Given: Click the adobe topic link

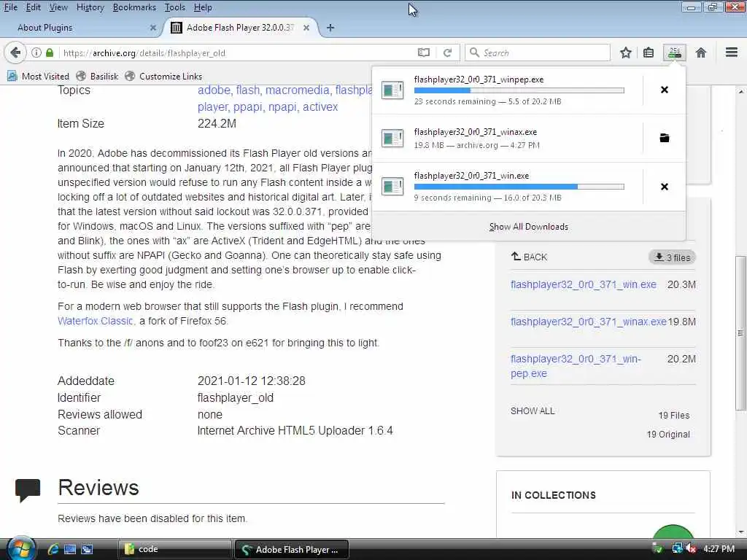Looking at the screenshot, I should pos(214,90).
